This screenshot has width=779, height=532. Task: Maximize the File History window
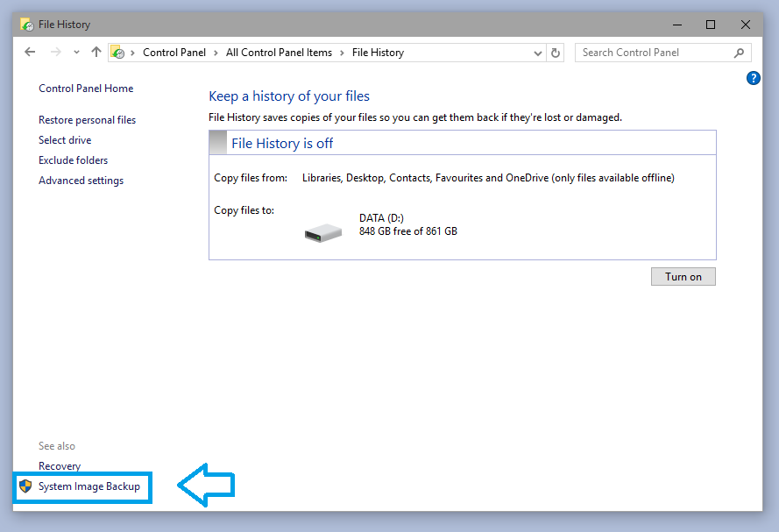(711, 25)
